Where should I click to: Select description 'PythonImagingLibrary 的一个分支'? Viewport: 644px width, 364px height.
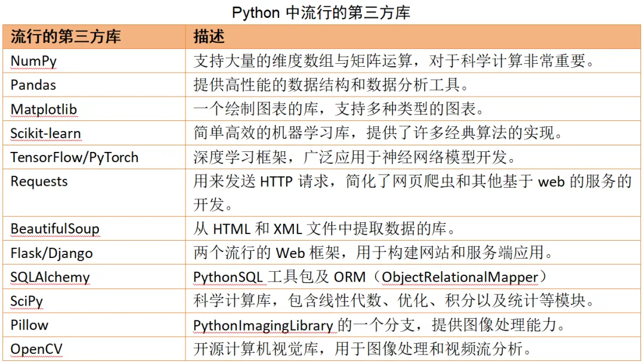tap(304, 325)
